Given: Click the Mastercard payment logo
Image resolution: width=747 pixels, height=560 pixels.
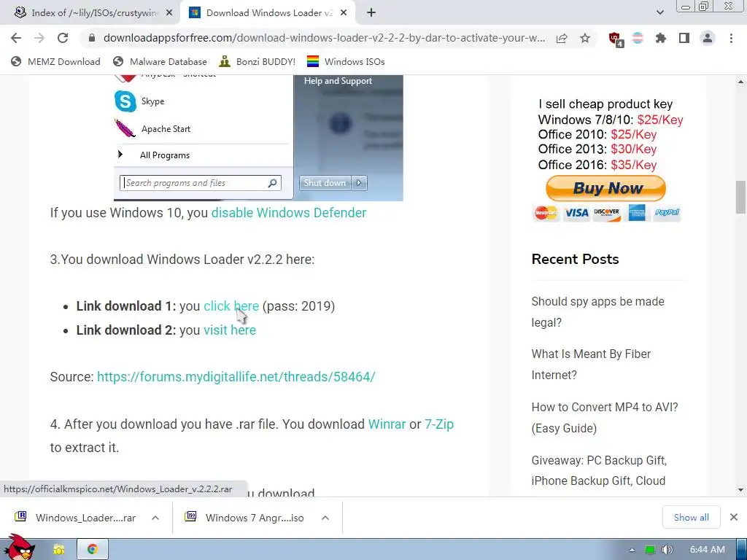Looking at the screenshot, I should click(x=546, y=212).
